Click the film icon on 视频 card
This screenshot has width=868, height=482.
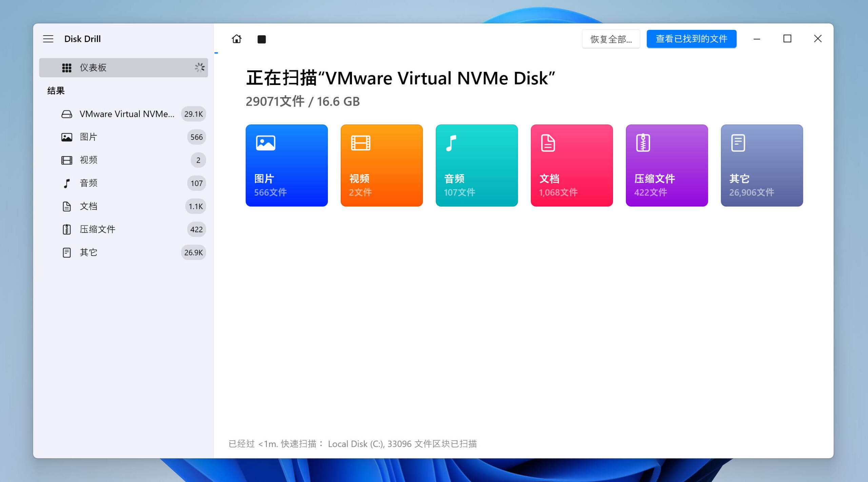point(360,143)
